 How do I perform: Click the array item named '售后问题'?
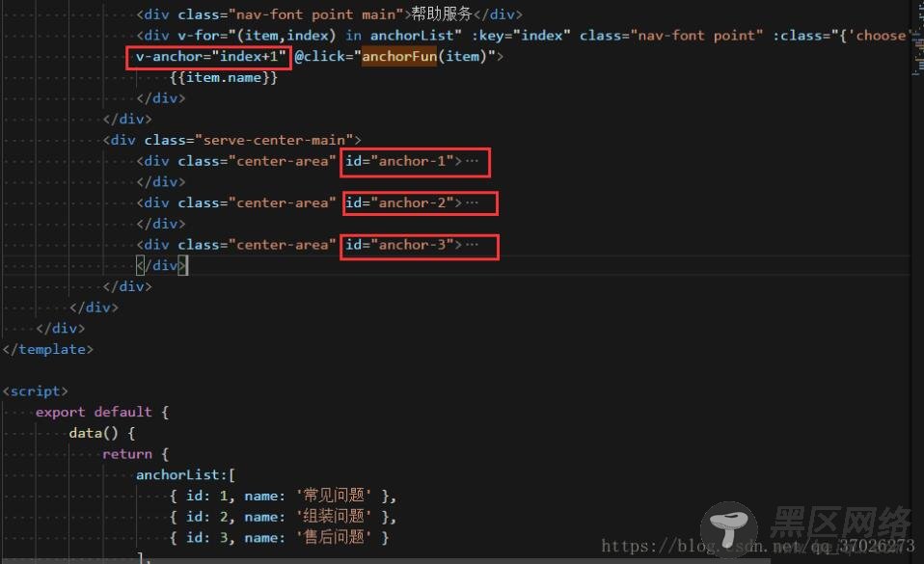pos(280,537)
